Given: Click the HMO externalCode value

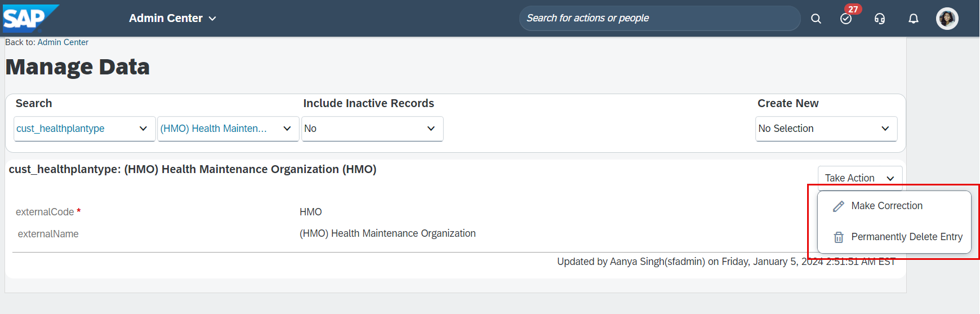Looking at the screenshot, I should point(311,212).
